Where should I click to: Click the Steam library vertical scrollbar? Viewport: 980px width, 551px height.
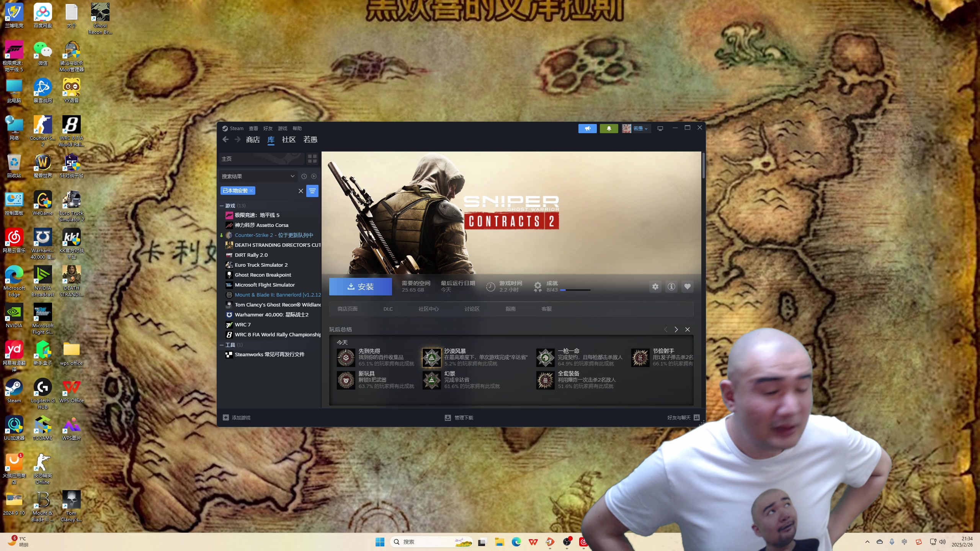coord(704,166)
